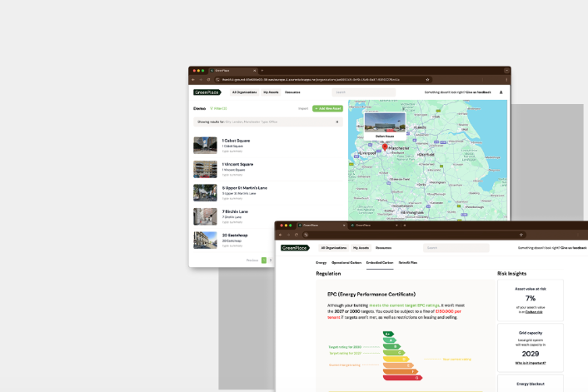Screen dimensions: 588x392
Task: Open the Carbon risk link in Asset value card
Action: (534, 312)
